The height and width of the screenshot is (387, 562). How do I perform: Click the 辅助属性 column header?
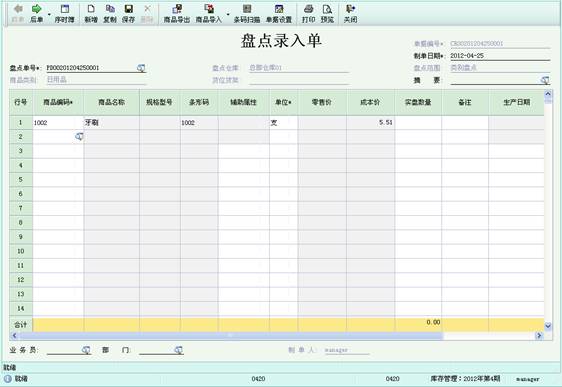coord(244,102)
